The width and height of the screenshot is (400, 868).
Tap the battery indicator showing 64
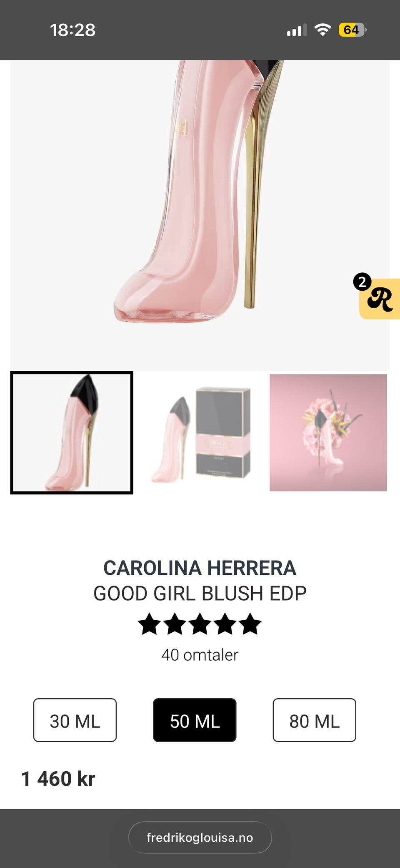coord(352,30)
